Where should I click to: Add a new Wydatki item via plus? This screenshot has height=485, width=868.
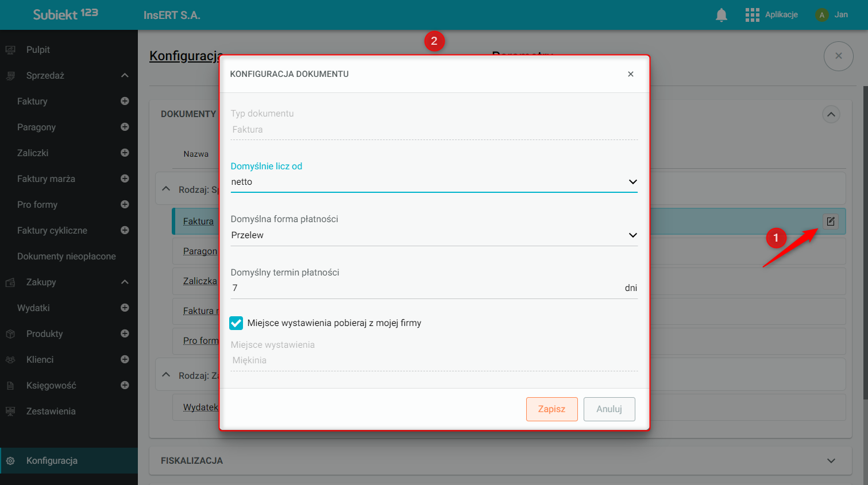(125, 308)
